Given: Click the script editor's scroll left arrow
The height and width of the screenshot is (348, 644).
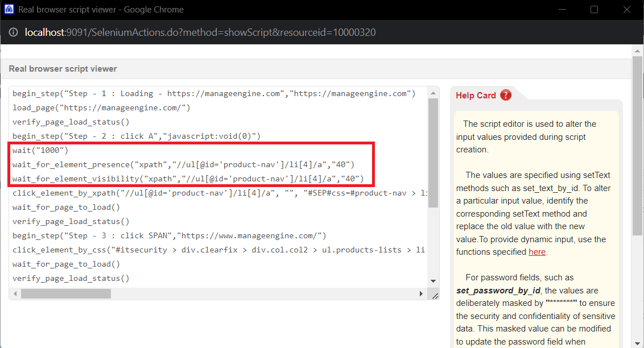Looking at the screenshot, I should [x=15, y=294].
